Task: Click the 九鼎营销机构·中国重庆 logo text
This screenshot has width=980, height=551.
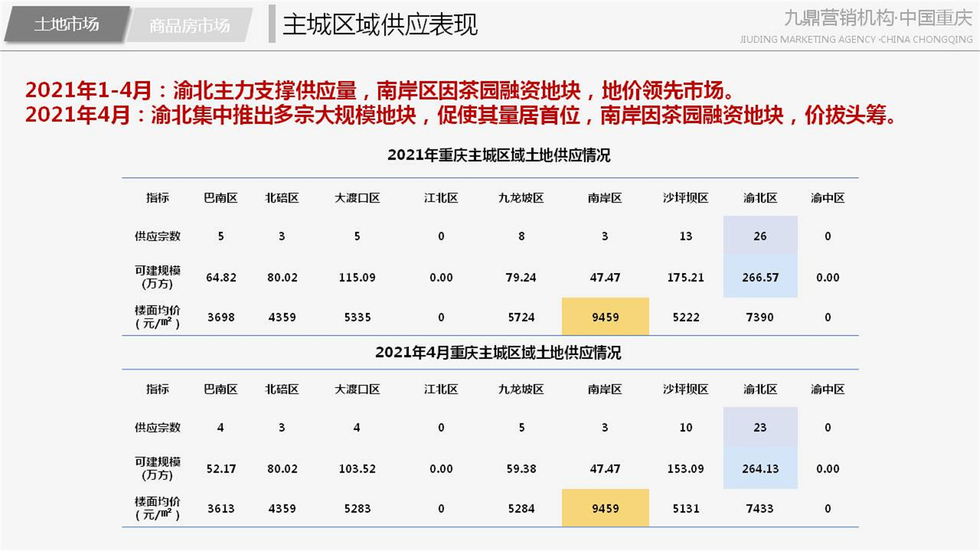Action: coord(877,18)
